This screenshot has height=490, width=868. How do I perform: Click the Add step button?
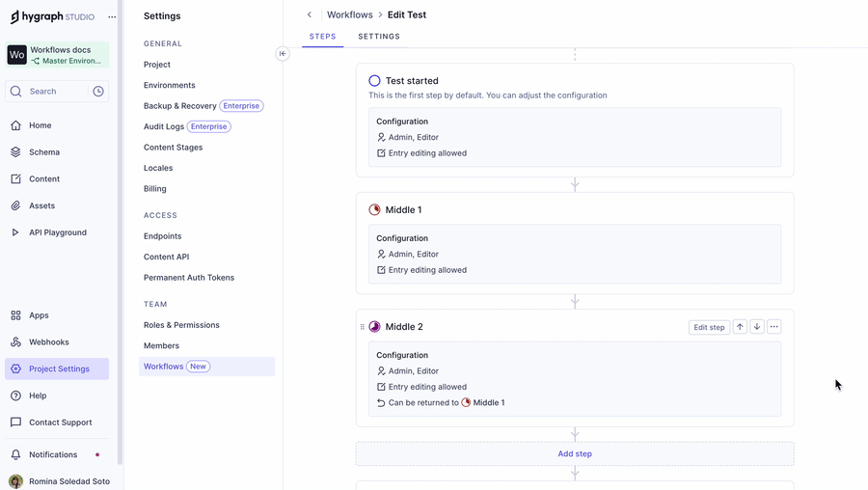pyautogui.click(x=575, y=454)
